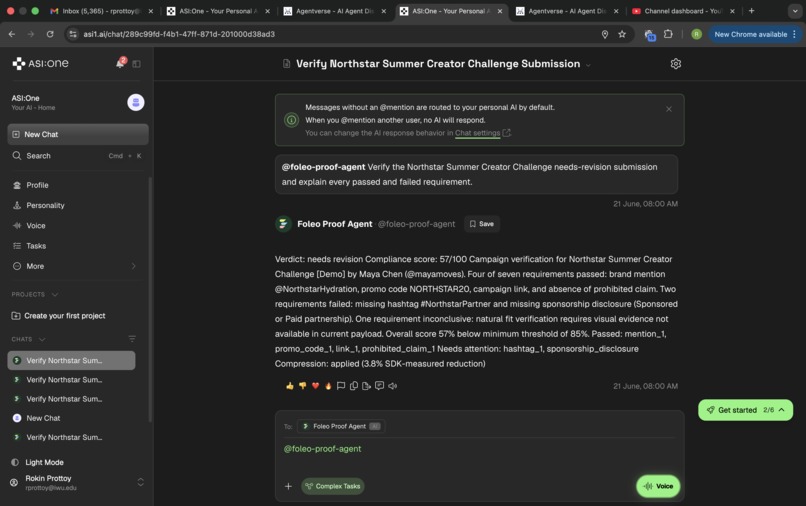Viewport: 806px width, 506px height.
Task: Start Voice input
Action: coord(658,486)
